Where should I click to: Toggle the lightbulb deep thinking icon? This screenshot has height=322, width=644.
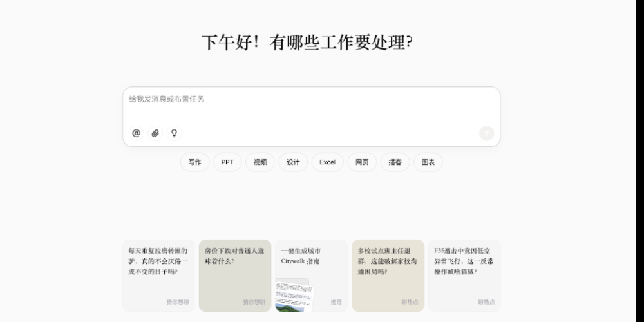pos(173,133)
